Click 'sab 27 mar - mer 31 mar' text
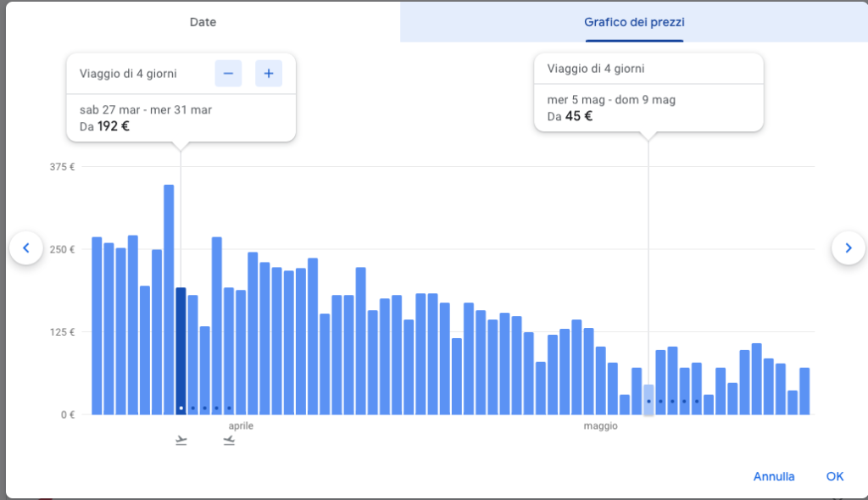 (x=146, y=109)
